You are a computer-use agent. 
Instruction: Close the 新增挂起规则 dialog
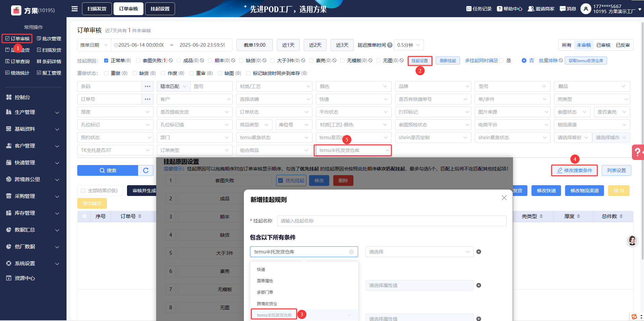504,198
